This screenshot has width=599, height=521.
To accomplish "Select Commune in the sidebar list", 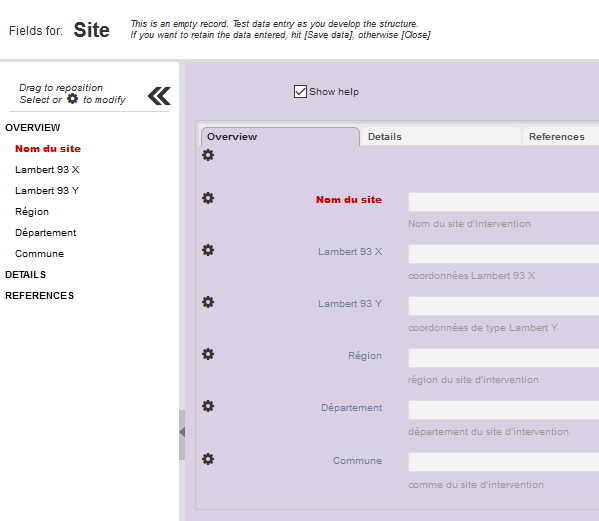I will [x=39, y=254].
